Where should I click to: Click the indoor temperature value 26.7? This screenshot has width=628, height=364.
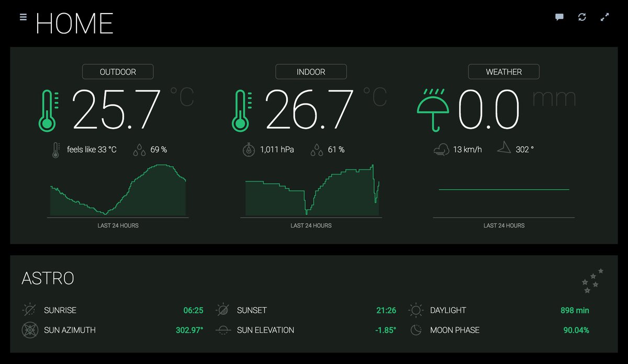(x=309, y=110)
